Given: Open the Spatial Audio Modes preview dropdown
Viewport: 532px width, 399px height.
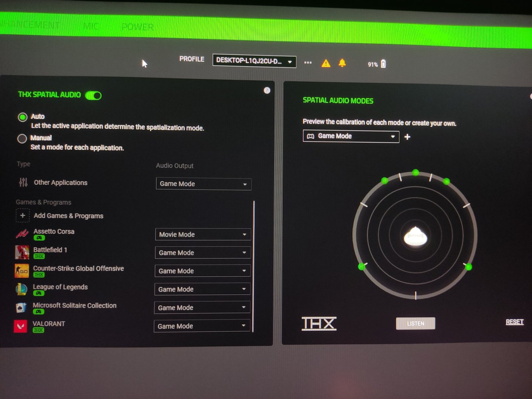Looking at the screenshot, I should pos(351,136).
